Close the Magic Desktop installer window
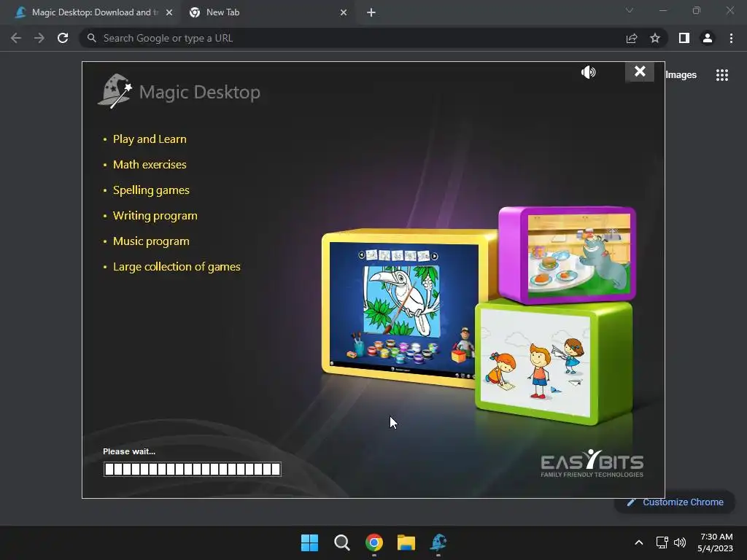 click(639, 72)
